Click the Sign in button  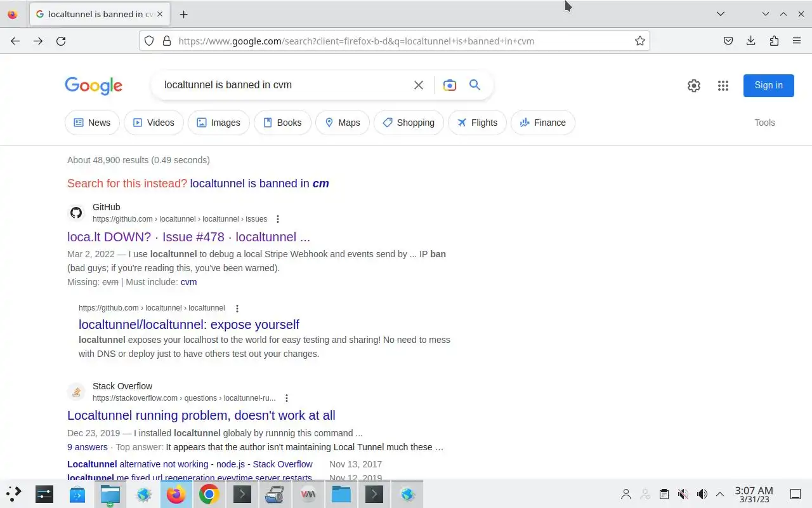click(768, 85)
